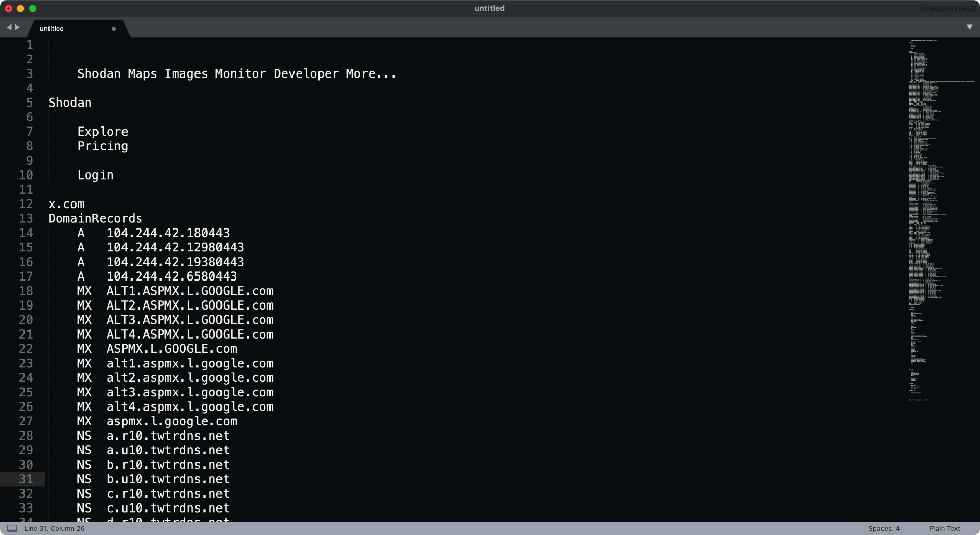Click IP 104.244.42.6580443 on line 17
Image resolution: width=980 pixels, height=535 pixels.
[x=172, y=276]
